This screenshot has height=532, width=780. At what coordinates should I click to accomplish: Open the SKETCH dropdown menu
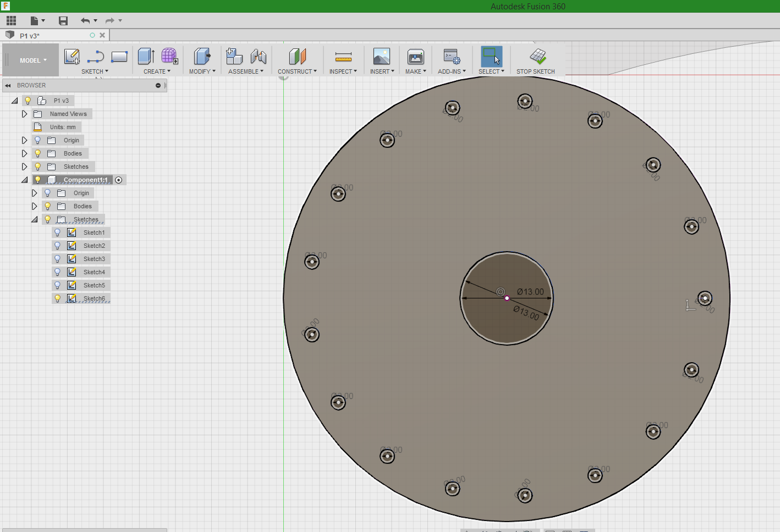coord(95,71)
